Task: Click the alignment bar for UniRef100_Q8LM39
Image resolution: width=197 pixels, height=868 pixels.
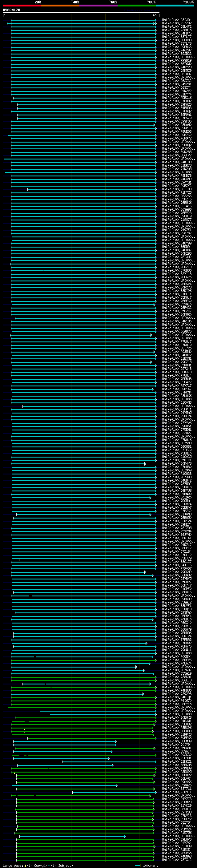Action: click(65, 741)
